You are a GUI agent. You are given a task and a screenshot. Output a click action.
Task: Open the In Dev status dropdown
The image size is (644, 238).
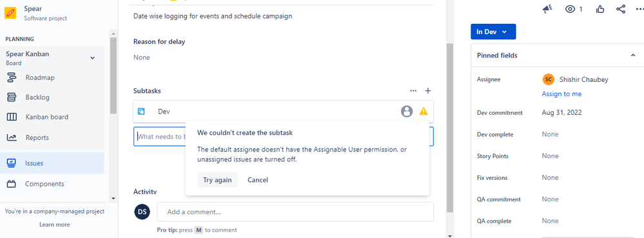pos(493,32)
